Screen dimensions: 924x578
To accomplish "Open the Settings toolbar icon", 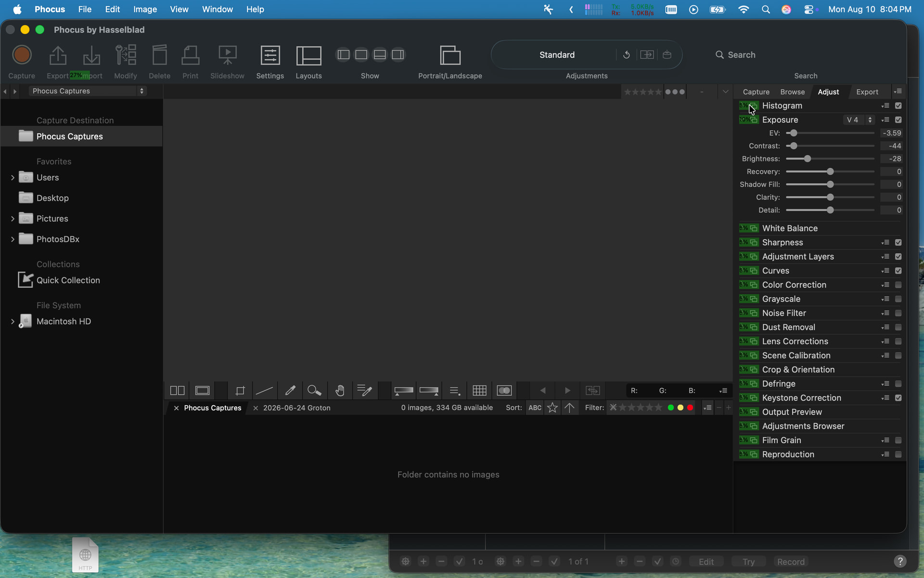I will pyautogui.click(x=270, y=55).
